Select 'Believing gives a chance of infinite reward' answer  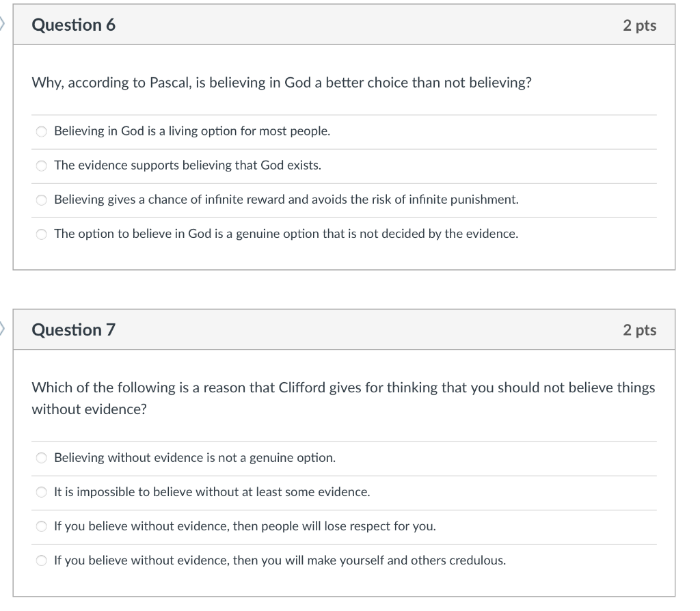pos(41,200)
